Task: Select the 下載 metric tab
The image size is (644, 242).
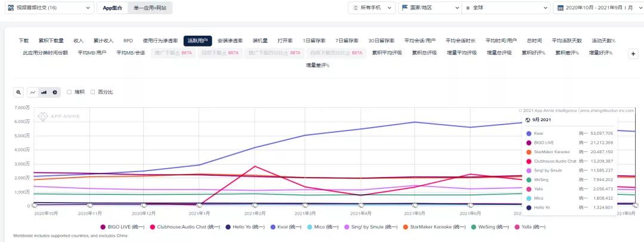Action: 23,41
